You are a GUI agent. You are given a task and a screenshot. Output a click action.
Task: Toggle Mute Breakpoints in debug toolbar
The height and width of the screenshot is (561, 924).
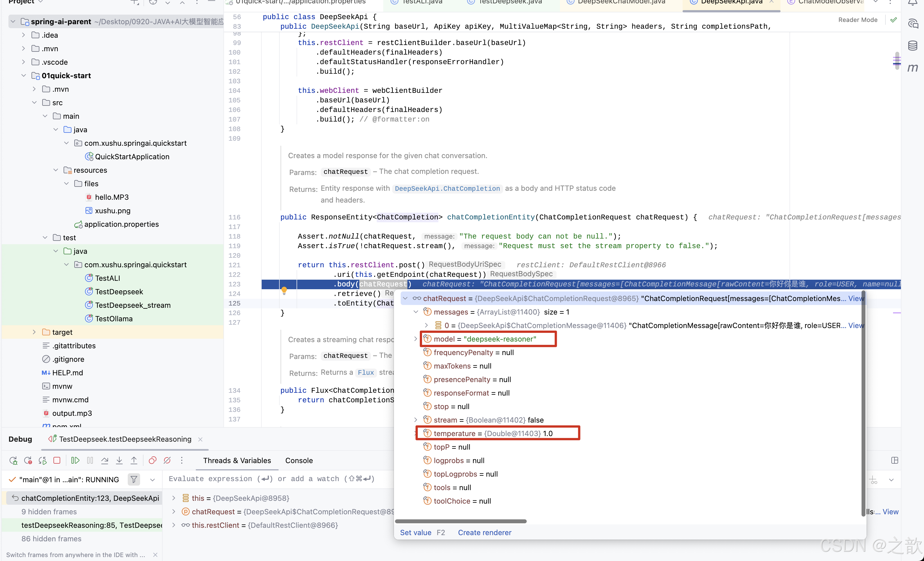point(167,461)
